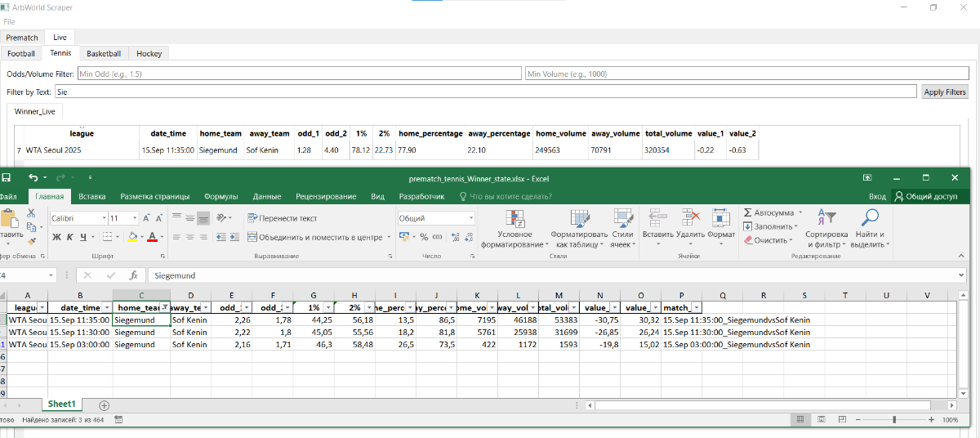Image resolution: width=980 pixels, height=438 pixels.
Task: Click the Apply Filters button
Action: coord(945,92)
